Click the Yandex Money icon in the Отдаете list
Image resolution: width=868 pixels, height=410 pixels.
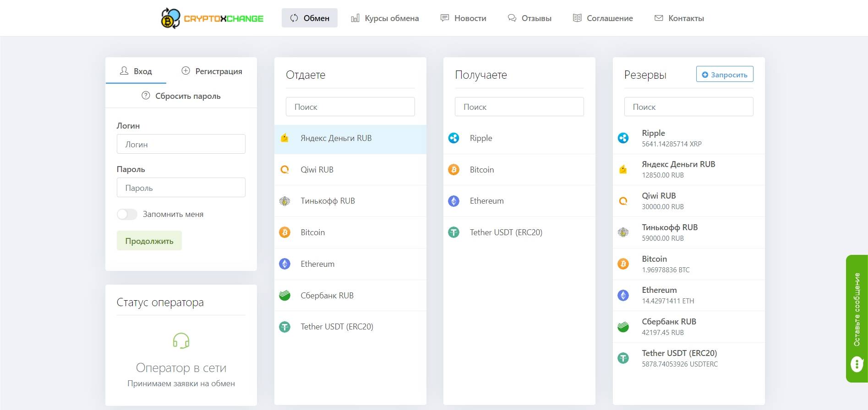tap(284, 138)
